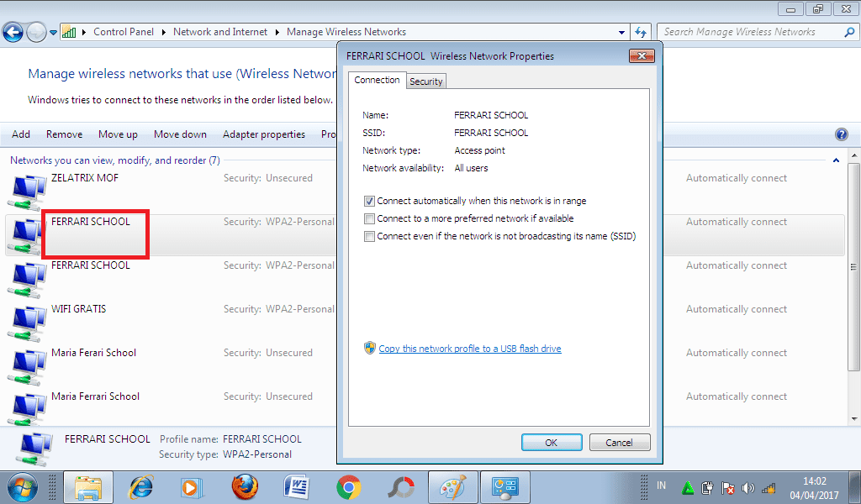
Task: Open Firefox from the taskbar
Action: (x=245, y=486)
